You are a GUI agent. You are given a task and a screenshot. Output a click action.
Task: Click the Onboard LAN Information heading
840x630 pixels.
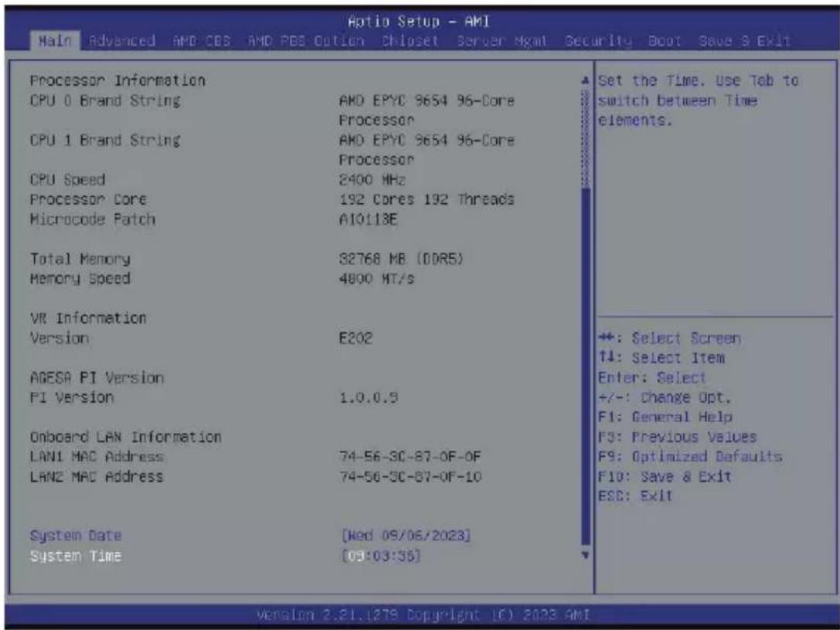(126, 438)
